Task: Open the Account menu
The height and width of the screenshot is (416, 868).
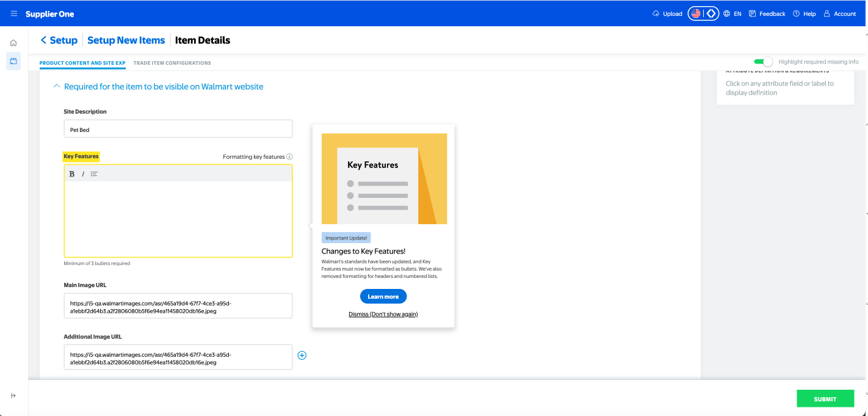Action: click(x=840, y=13)
